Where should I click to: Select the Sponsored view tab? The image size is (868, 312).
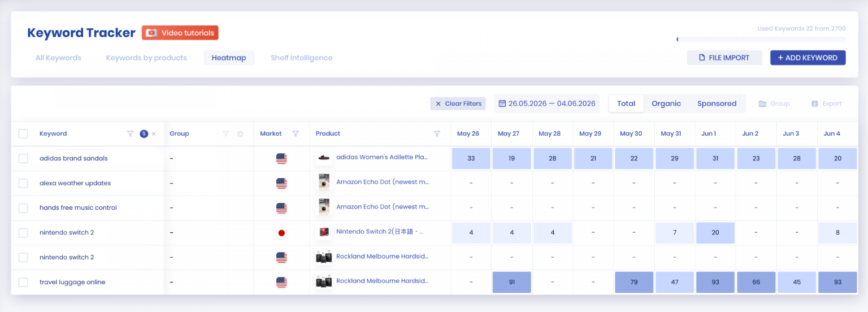point(717,103)
